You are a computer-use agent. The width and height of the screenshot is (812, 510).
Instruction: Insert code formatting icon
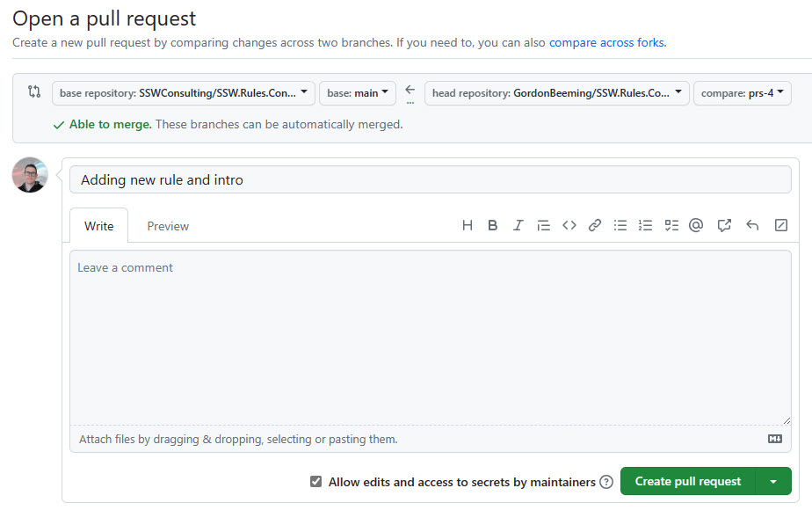tap(569, 226)
